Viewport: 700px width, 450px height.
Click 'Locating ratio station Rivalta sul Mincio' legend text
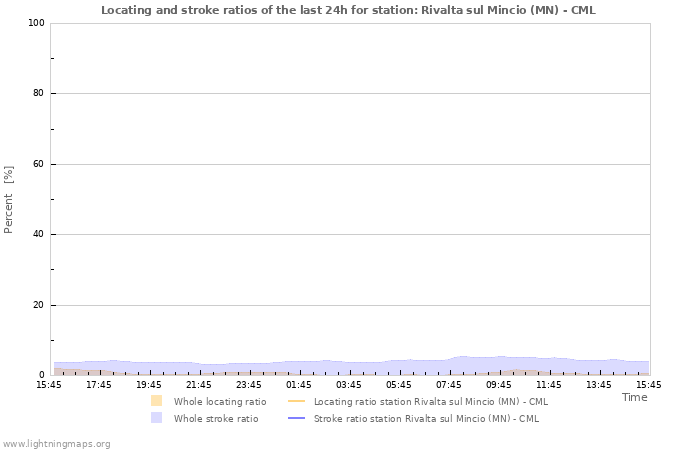[x=430, y=401]
